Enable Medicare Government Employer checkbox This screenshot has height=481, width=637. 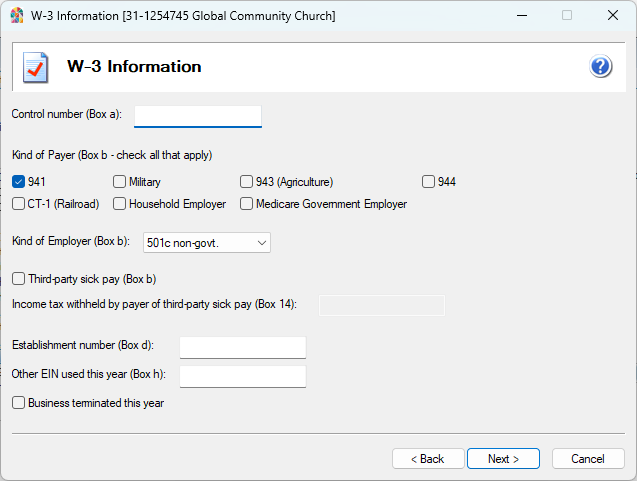tap(247, 204)
